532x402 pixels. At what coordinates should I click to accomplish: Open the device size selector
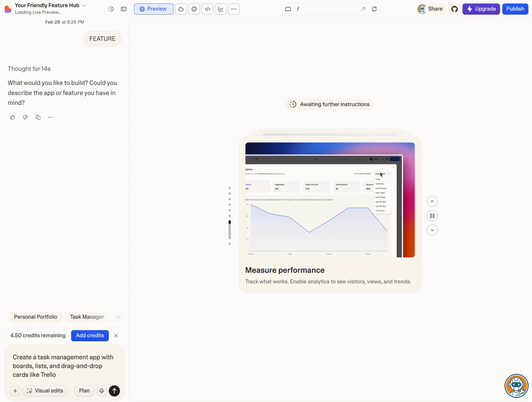click(x=288, y=9)
